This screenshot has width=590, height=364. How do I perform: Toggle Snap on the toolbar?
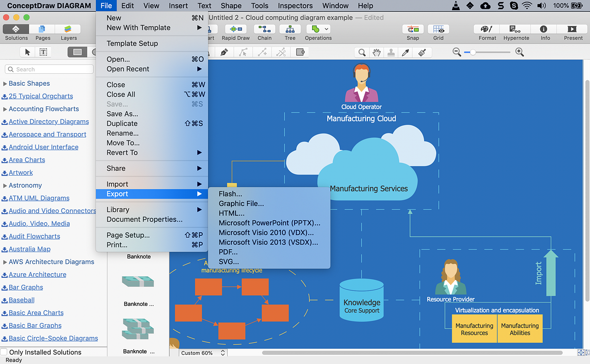tap(413, 29)
